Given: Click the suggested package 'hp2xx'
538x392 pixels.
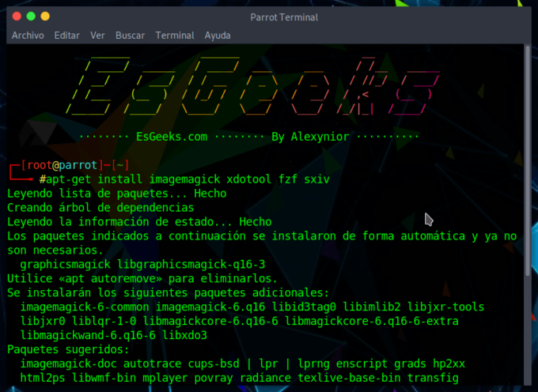Looking at the screenshot, I should tap(449, 364).
